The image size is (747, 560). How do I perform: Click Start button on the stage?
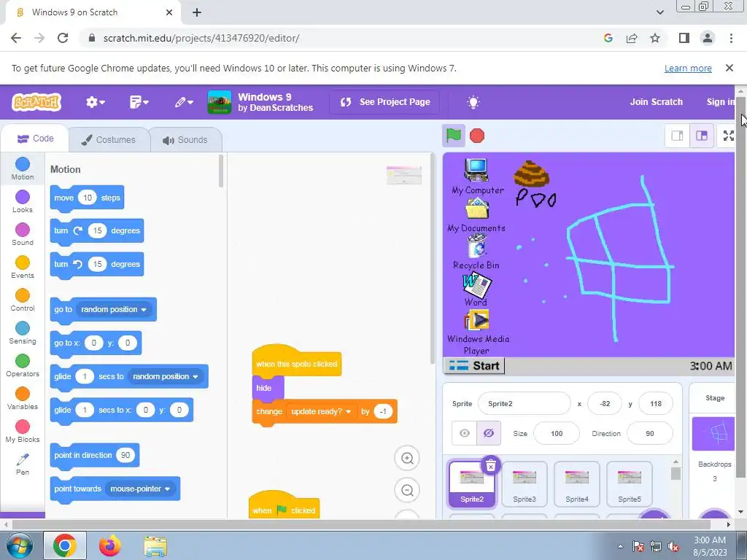[474, 366]
